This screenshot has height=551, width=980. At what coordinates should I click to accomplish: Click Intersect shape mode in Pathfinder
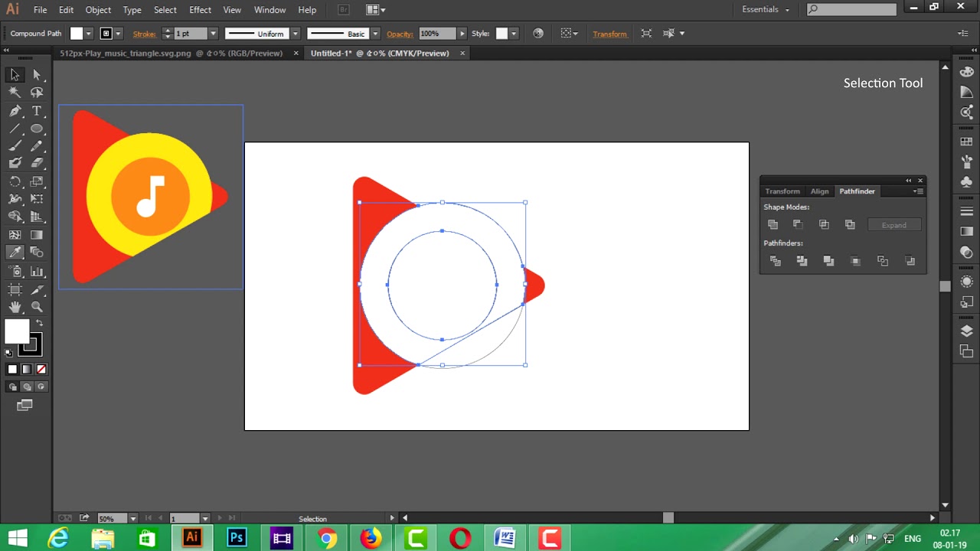824,224
